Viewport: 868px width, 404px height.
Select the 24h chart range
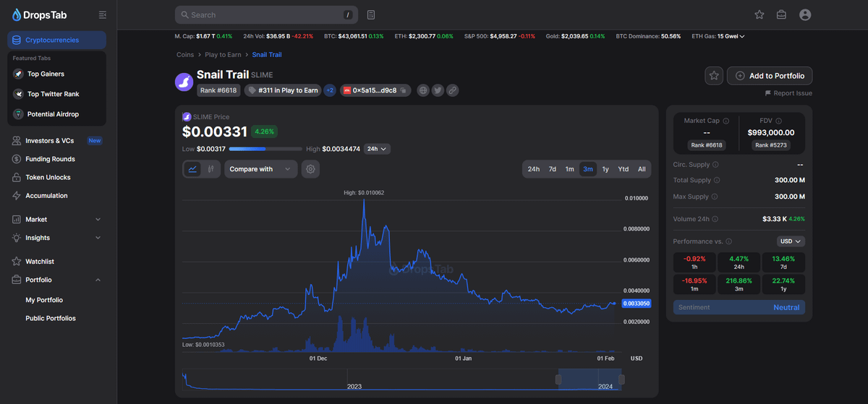click(x=533, y=169)
